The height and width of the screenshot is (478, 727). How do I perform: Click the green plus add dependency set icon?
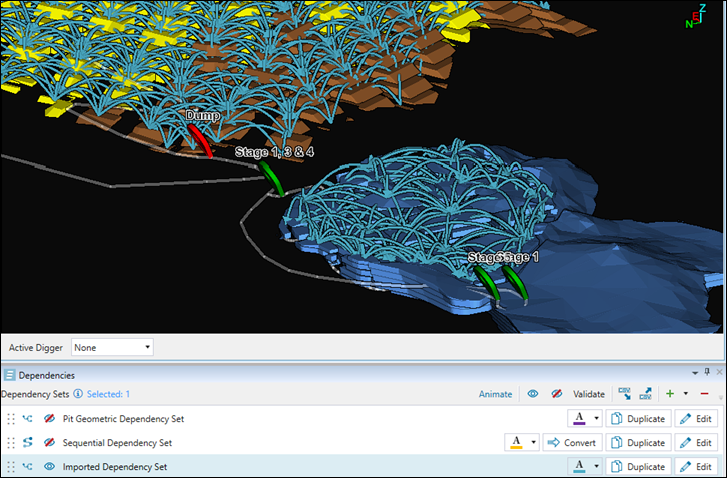[669, 394]
